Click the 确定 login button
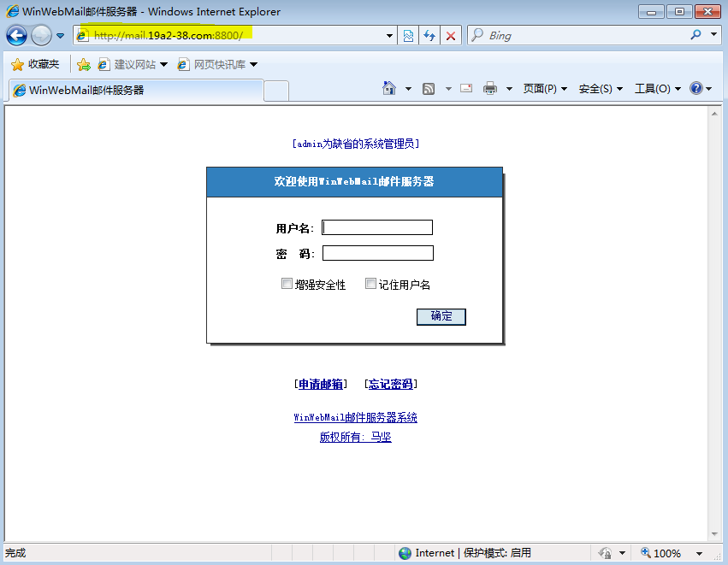The image size is (728, 565). tap(441, 317)
